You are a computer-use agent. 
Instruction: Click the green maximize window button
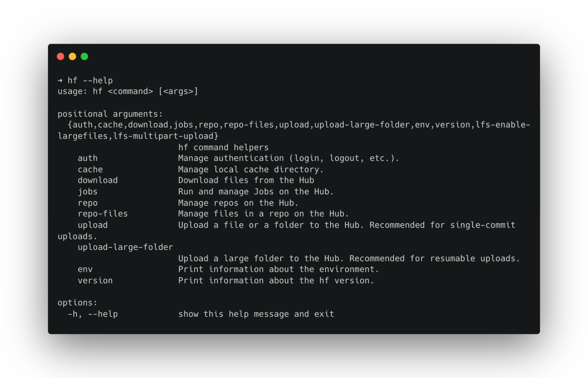84,56
